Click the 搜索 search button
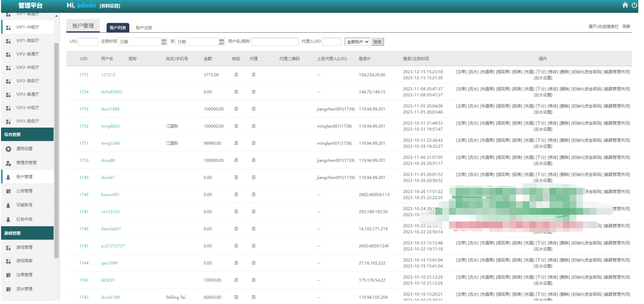Screen dimensions: 644x304 [x=377, y=42]
